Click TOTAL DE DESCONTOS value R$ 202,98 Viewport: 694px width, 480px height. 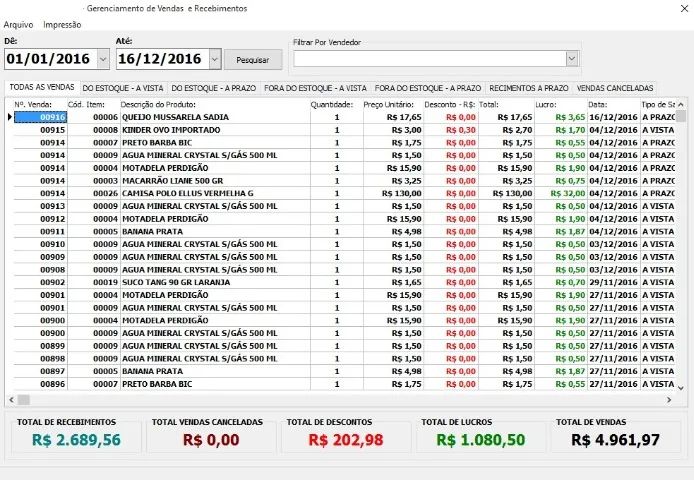coord(346,440)
